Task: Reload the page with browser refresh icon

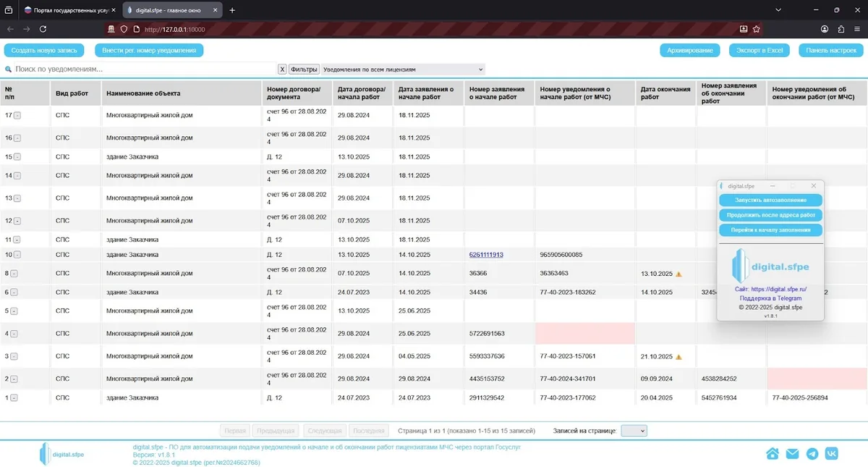Action: [43, 29]
